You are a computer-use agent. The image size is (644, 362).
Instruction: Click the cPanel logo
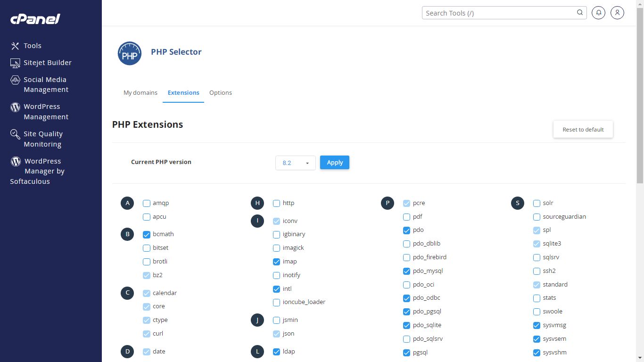[34, 19]
